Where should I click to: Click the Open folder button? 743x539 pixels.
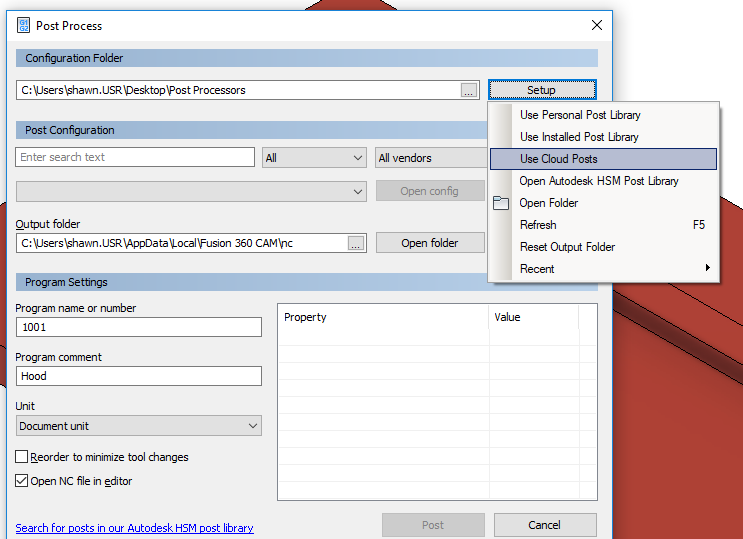tap(429, 243)
